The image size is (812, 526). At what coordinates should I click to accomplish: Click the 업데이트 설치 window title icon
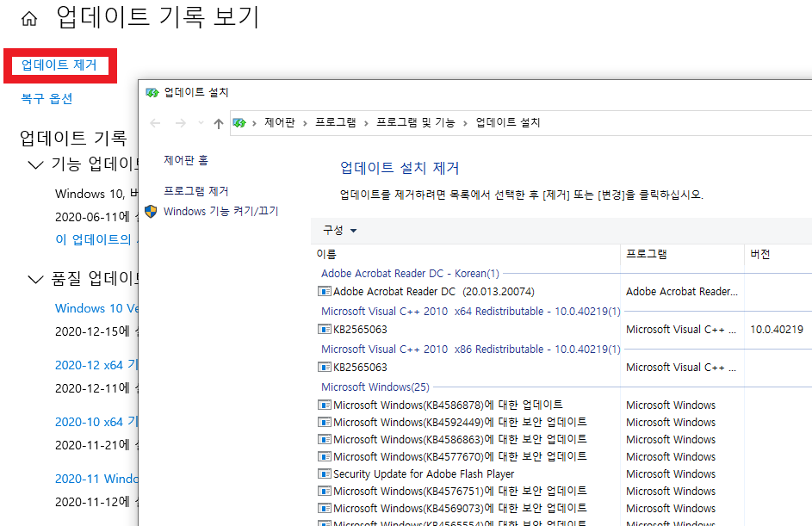click(152, 93)
